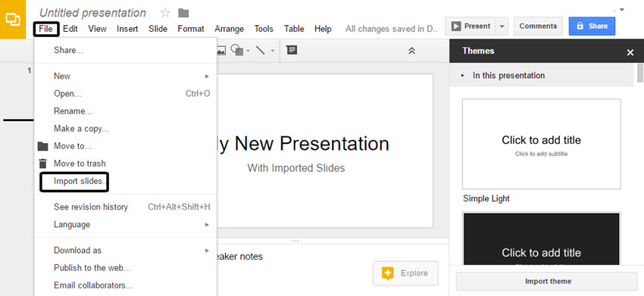The image size is (644, 296).
Task: Choose See revision history
Action: [125, 207]
